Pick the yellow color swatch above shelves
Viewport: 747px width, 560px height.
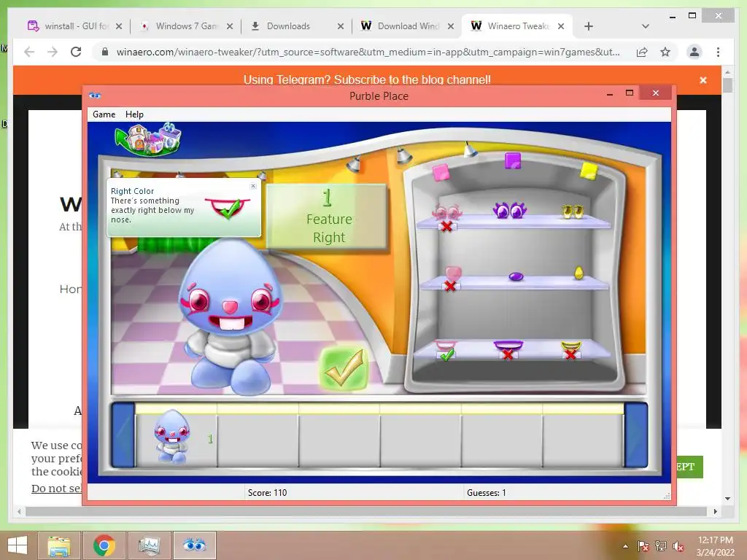click(x=589, y=171)
